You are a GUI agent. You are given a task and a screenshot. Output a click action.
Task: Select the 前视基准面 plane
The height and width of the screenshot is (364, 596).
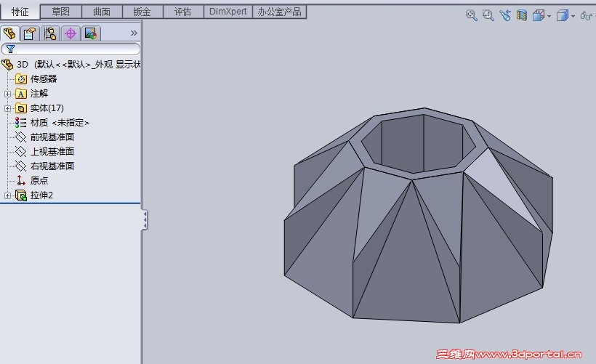click(x=52, y=137)
